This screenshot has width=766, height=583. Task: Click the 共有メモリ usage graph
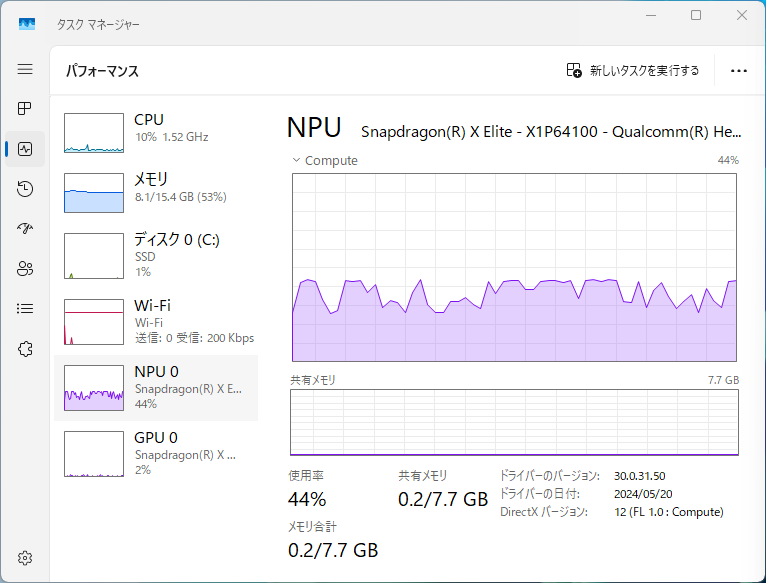(514, 422)
